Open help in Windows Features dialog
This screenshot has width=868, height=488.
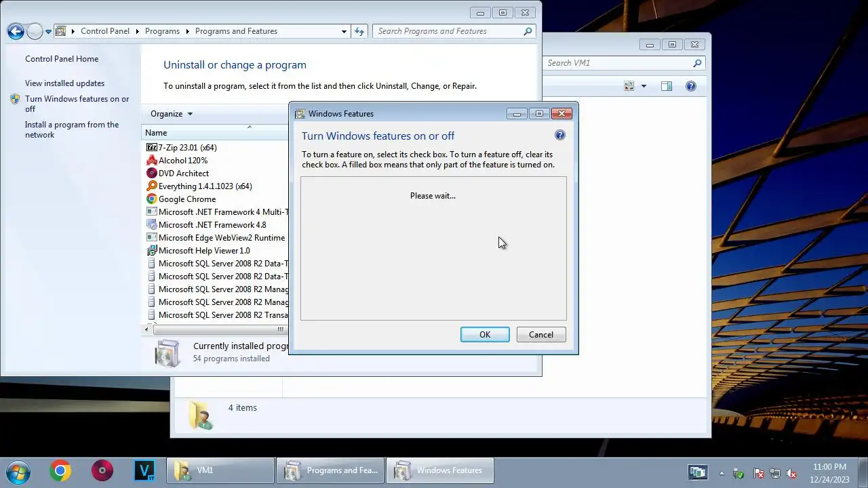tap(560, 135)
